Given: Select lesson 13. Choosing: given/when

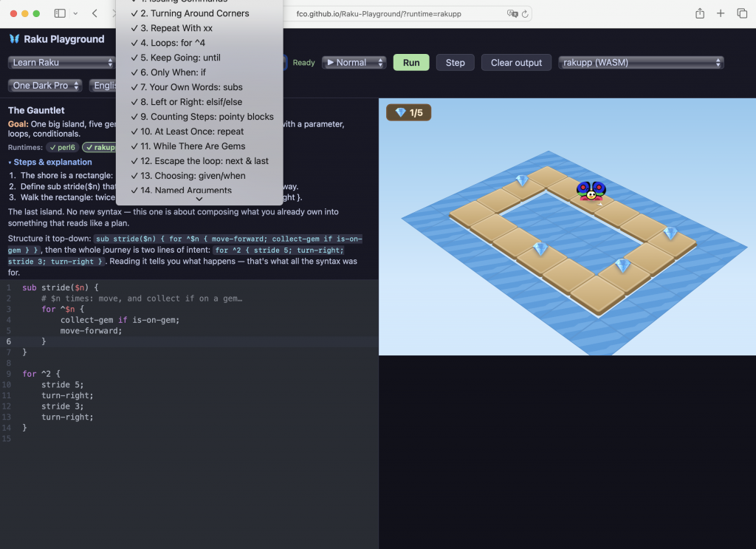Looking at the screenshot, I should (x=199, y=176).
